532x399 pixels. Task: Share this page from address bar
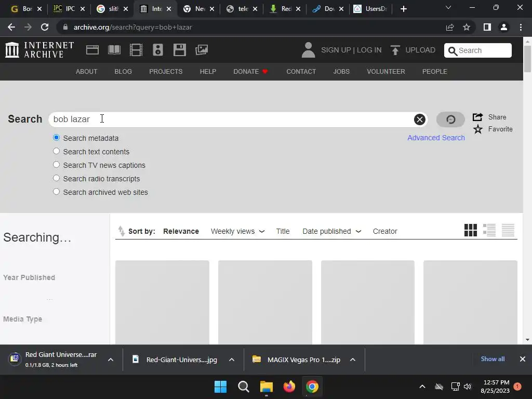pos(450,27)
